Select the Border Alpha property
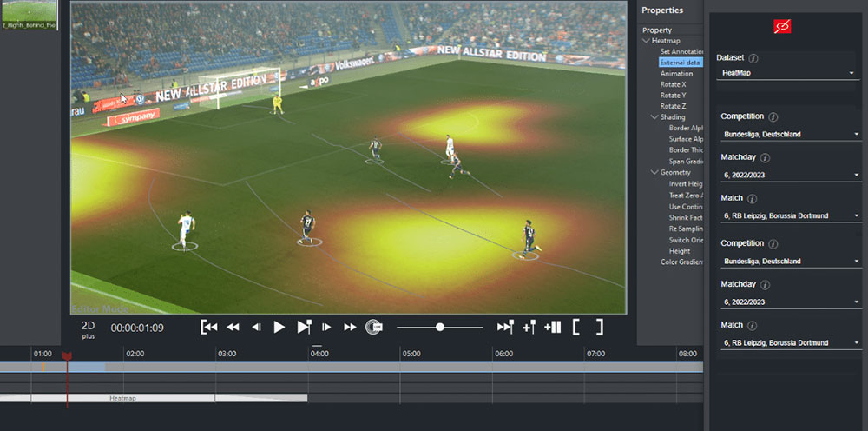The width and height of the screenshot is (868, 431). (686, 128)
